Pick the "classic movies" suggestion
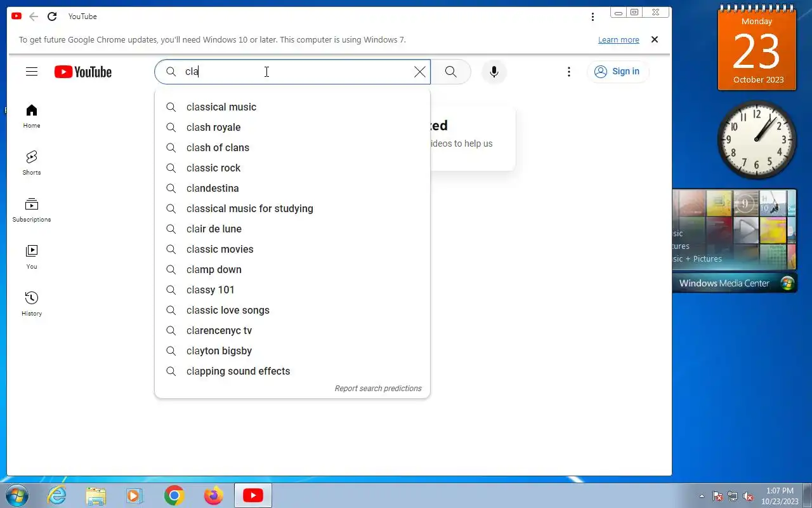Screen dimensions: 812x508 (x=292, y=249)
